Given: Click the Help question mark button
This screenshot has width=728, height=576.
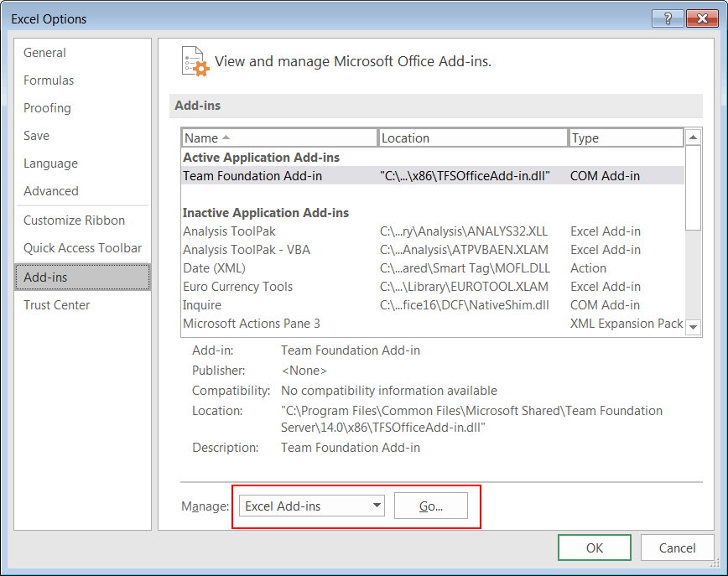Looking at the screenshot, I should point(668,18).
